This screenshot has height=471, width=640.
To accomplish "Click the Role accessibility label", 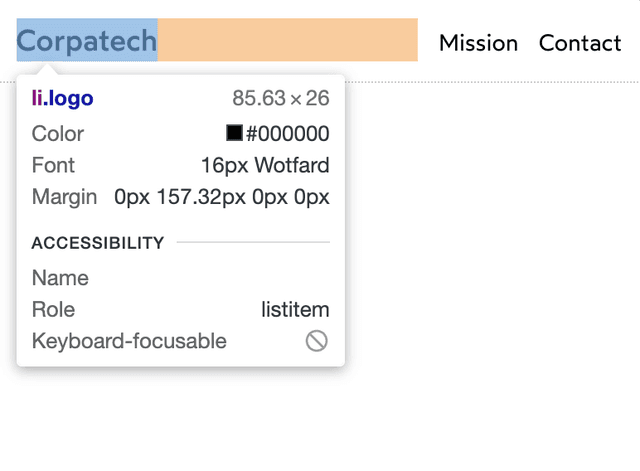I will (x=53, y=310).
